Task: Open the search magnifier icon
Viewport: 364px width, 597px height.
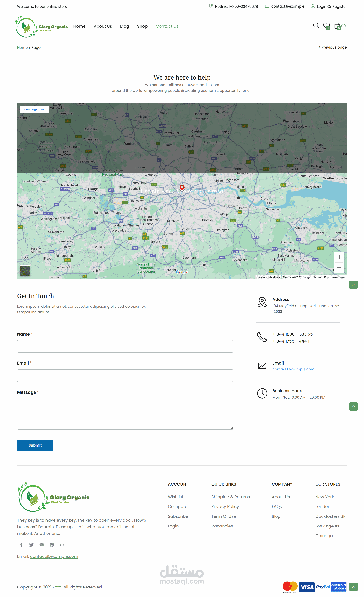Action: (316, 25)
